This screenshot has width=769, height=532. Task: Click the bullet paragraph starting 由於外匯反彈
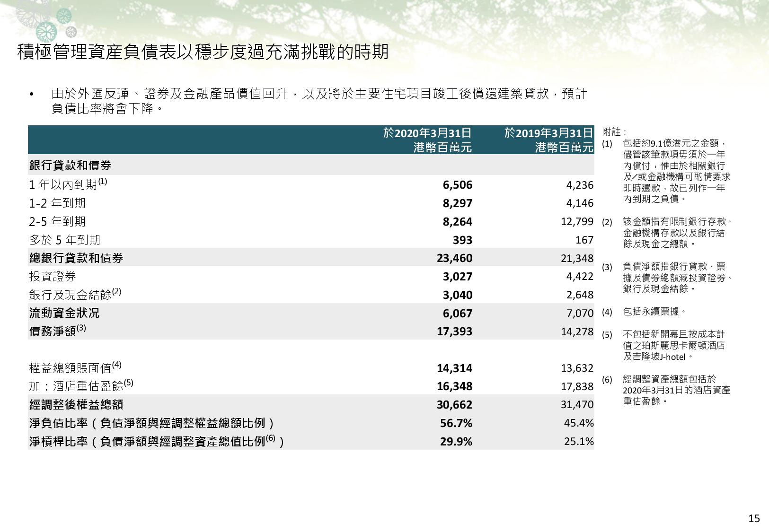tap(308, 101)
